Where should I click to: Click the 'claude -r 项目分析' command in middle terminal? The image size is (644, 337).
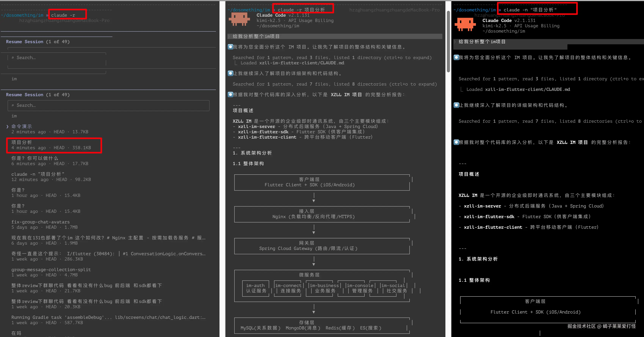pyautogui.click(x=301, y=10)
